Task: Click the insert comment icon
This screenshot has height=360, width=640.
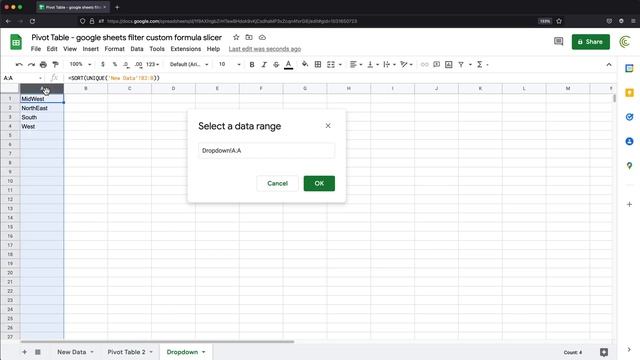Action: [x=437, y=64]
